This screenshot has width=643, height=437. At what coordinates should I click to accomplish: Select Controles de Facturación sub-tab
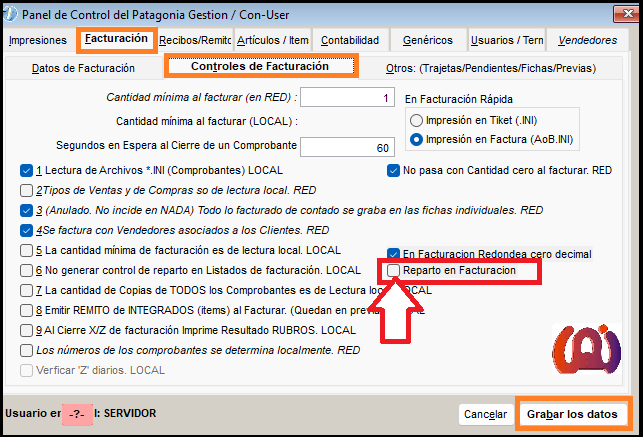click(260, 66)
